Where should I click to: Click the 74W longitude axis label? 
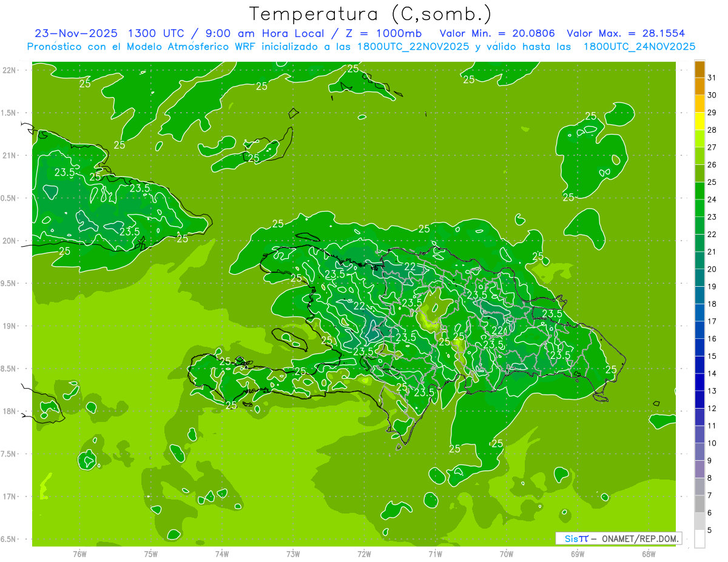point(221,554)
